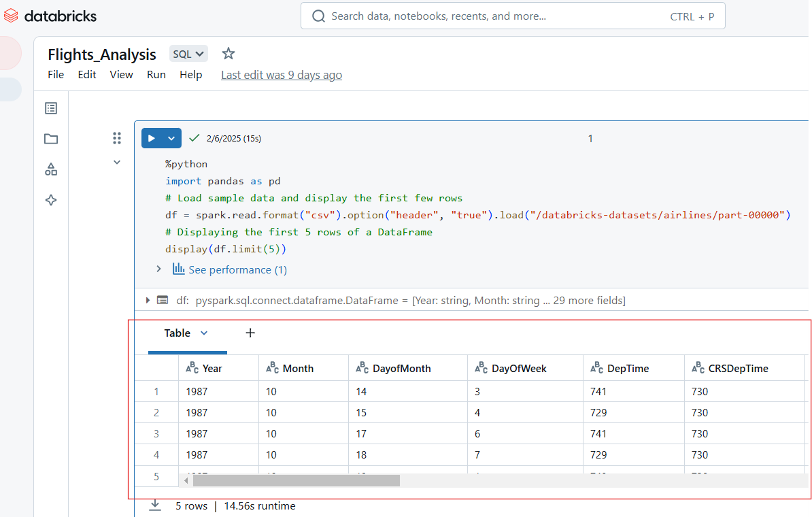Screen dimensions: 812x517
Task: Open the Table tab dropdown chevron
Action: click(204, 333)
